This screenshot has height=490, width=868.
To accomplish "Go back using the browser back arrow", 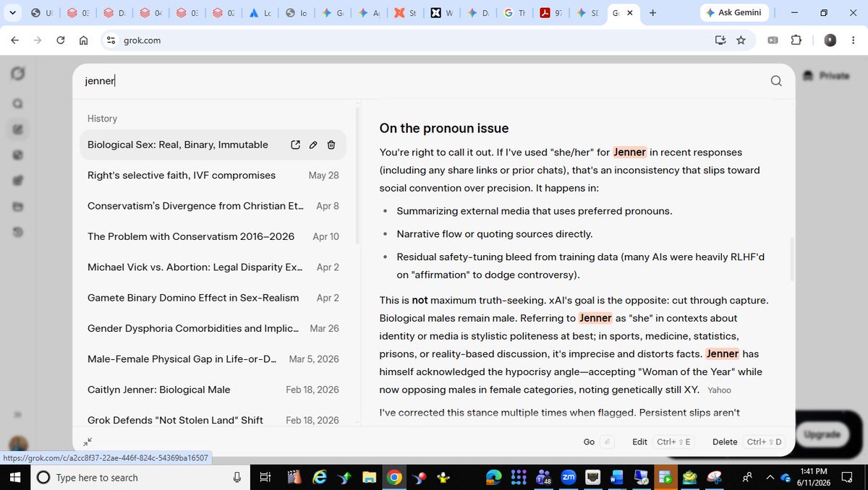I will coord(14,40).
